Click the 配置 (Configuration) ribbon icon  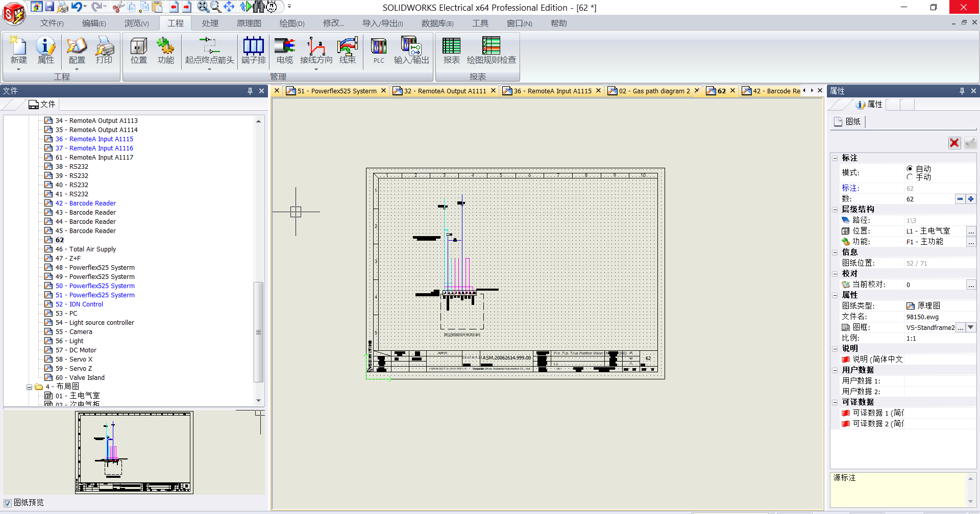click(x=77, y=50)
